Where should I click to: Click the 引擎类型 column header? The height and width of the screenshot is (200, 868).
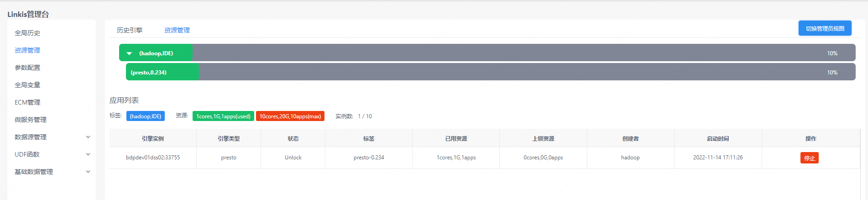229,138
